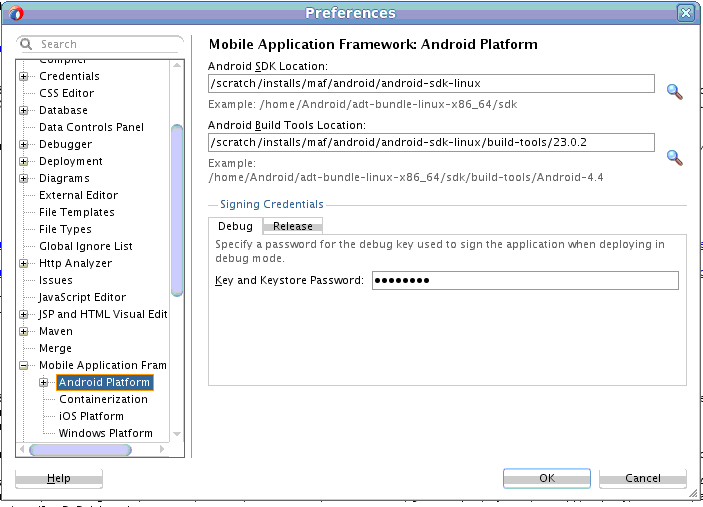Expand the Maven node
Viewport: 703px width, 507px height.
point(24,332)
